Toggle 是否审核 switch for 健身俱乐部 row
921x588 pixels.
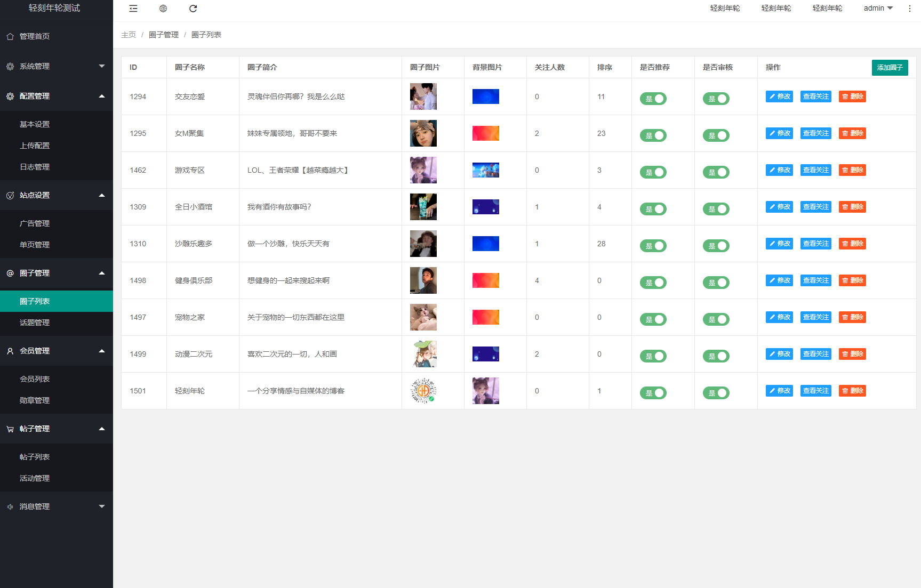coord(716,283)
